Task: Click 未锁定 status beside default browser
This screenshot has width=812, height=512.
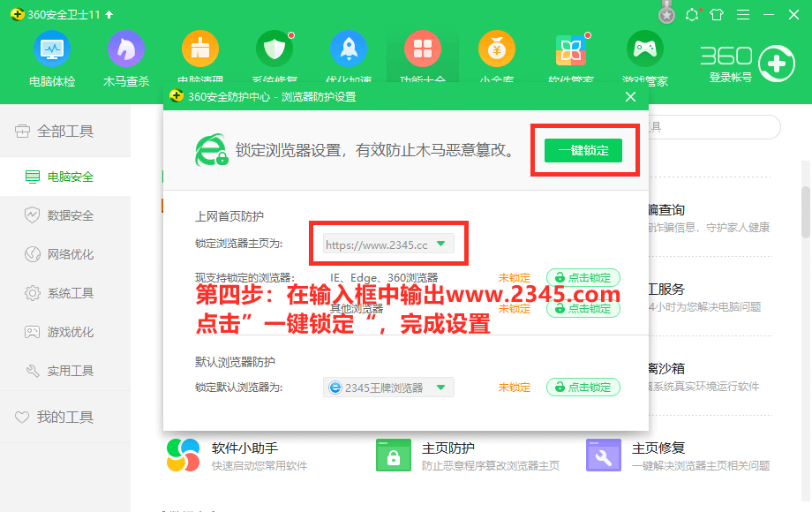Action: coord(515,388)
